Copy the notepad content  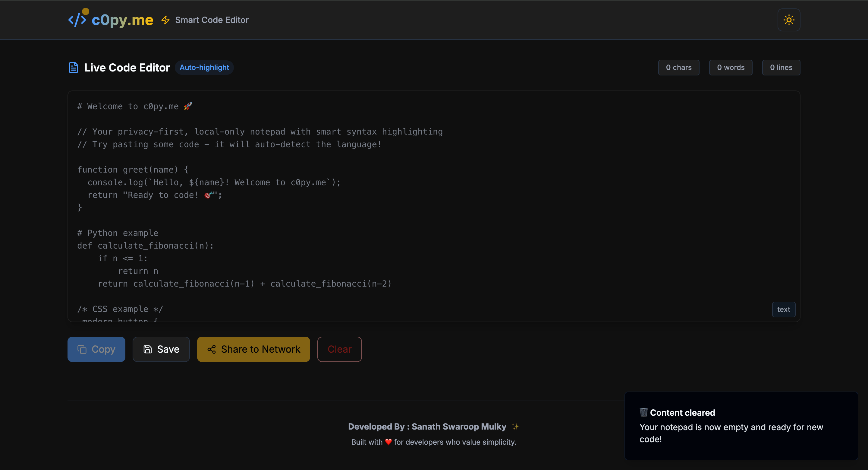point(96,349)
